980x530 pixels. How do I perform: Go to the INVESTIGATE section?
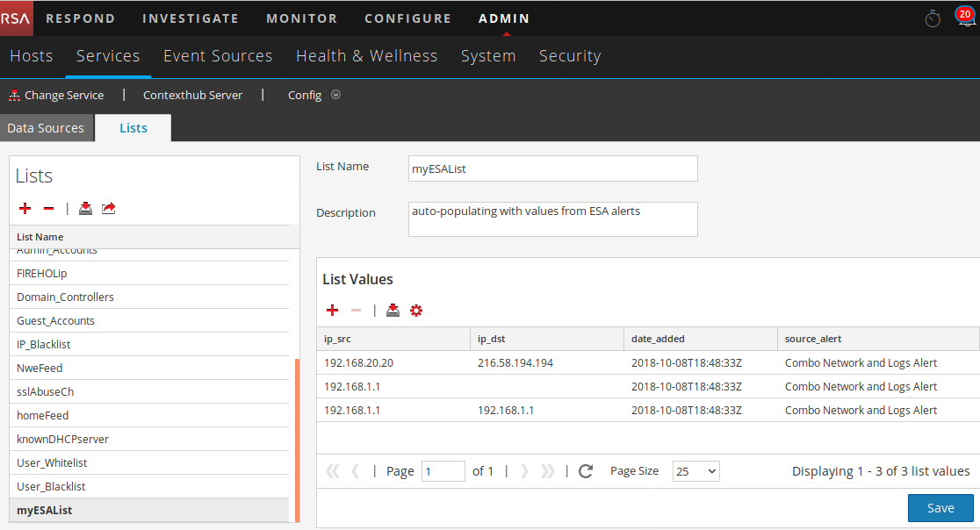(x=190, y=18)
